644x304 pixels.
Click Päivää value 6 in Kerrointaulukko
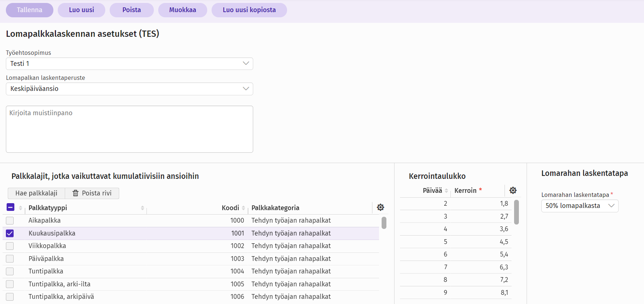pyautogui.click(x=445, y=254)
